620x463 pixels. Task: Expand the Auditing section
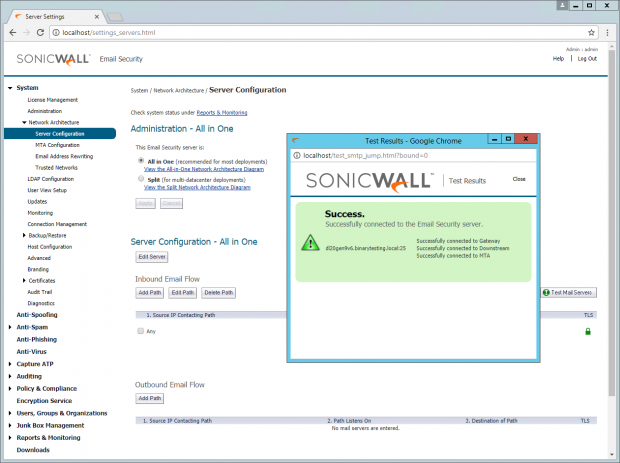tap(10, 376)
